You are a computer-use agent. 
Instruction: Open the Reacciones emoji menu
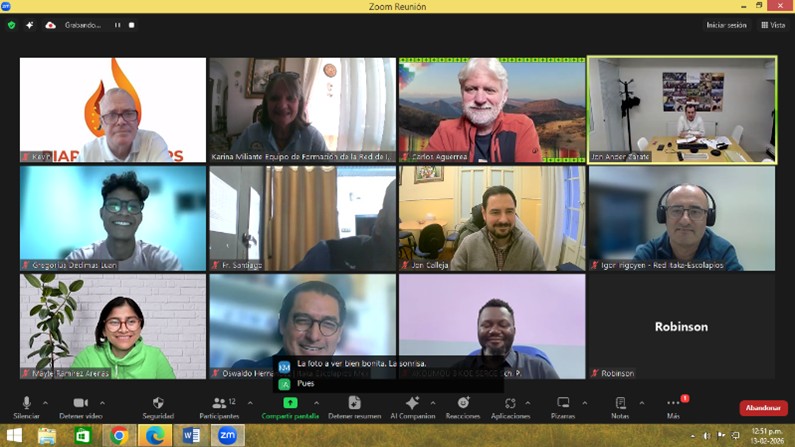(463, 404)
